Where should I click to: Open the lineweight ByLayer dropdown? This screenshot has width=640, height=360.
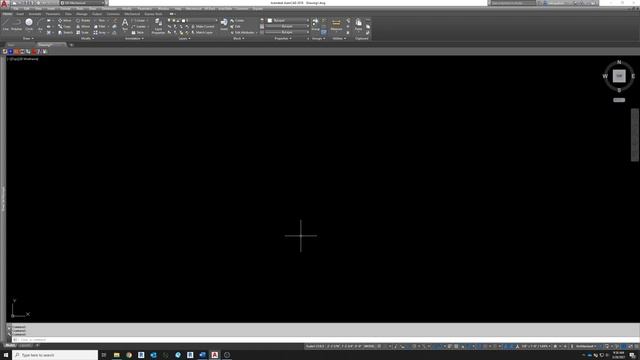[x=287, y=26]
